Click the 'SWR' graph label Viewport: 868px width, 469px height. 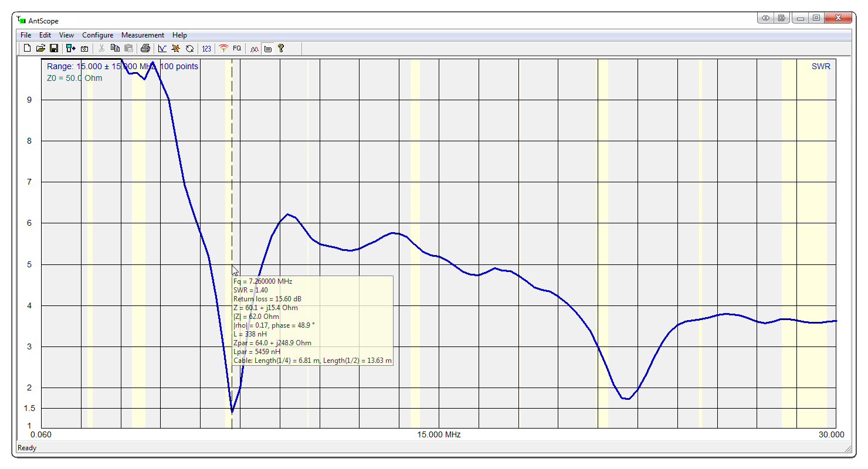[821, 66]
